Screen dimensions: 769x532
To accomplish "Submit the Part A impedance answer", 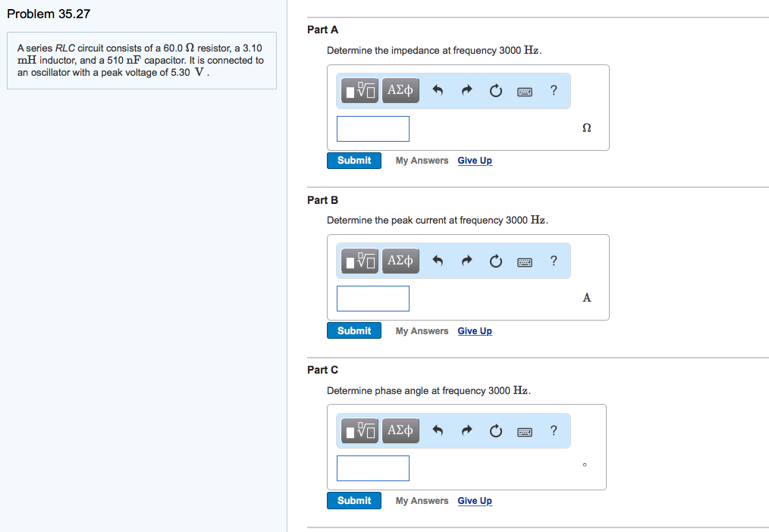I will coord(354,161).
